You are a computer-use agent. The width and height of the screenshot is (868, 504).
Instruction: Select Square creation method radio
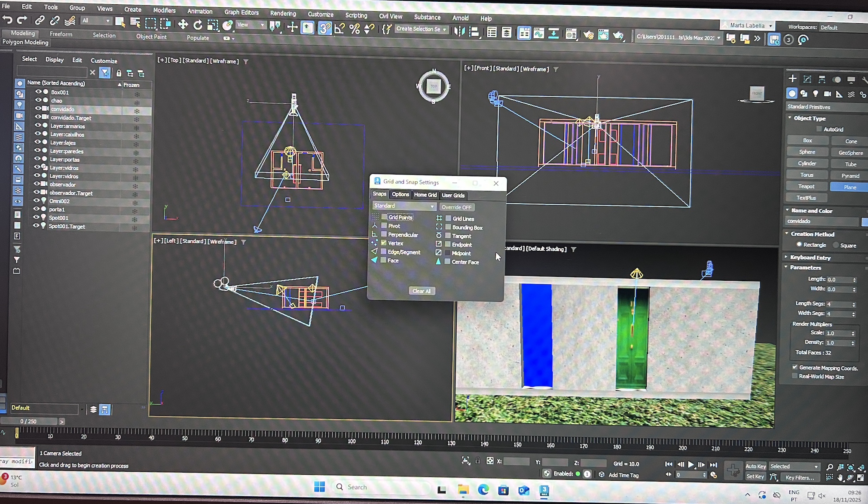click(x=836, y=245)
